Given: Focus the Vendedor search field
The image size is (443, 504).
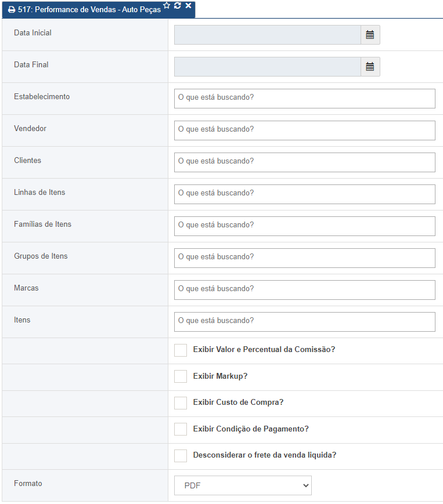Looking at the screenshot, I should click(x=304, y=130).
